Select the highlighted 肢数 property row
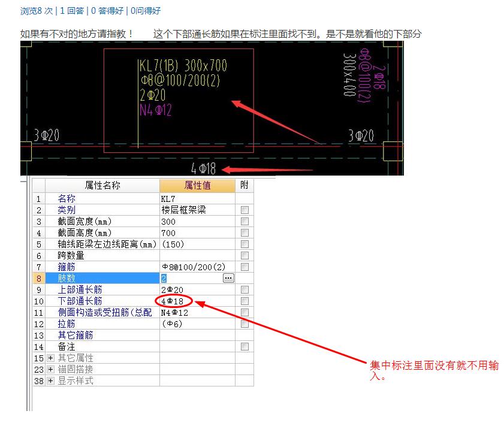 pyautogui.click(x=102, y=278)
